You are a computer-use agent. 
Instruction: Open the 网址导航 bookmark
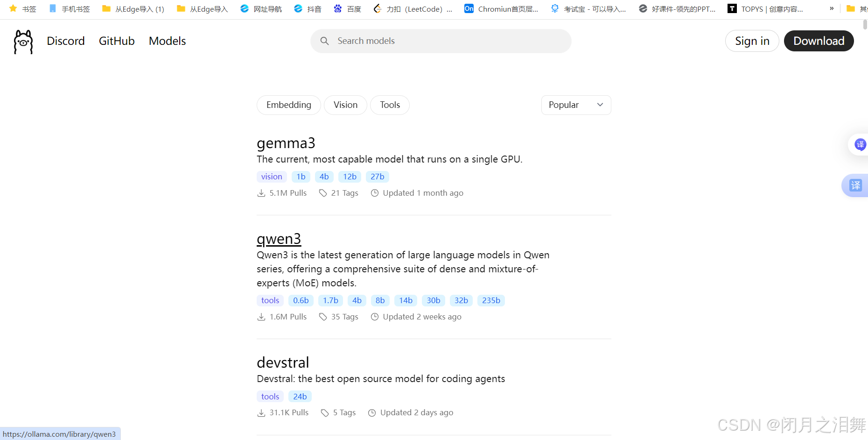pos(261,9)
